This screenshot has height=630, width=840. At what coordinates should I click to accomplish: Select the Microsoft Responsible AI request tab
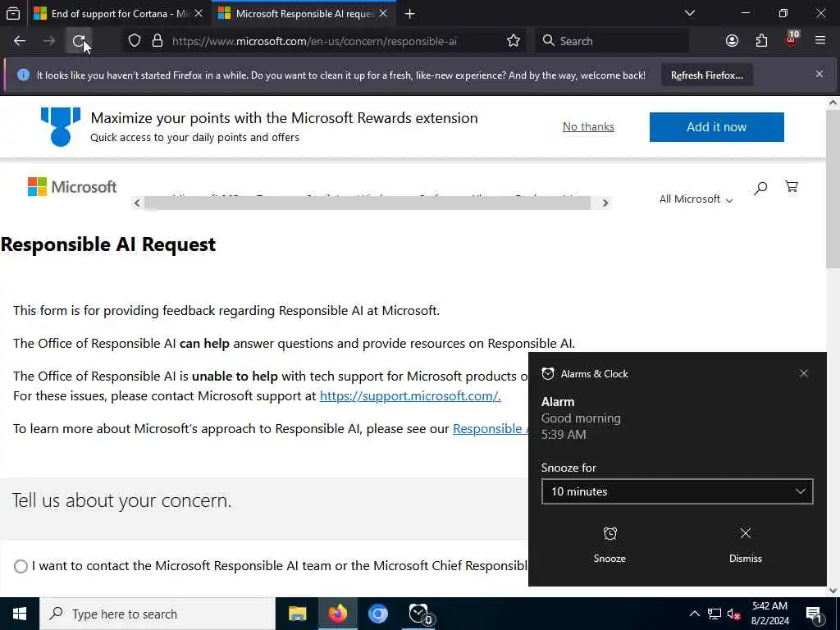point(304,13)
